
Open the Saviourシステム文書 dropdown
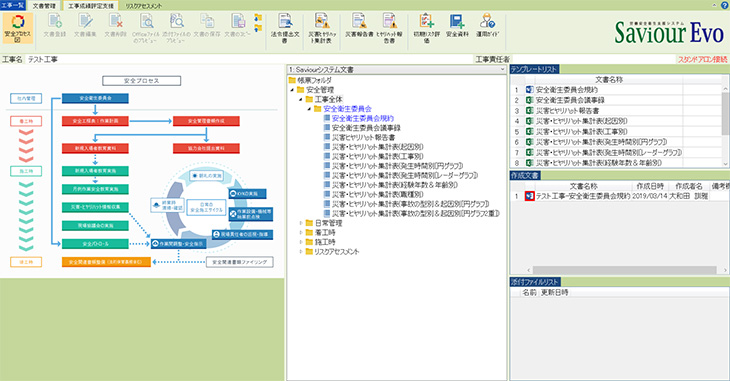pyautogui.click(x=396, y=69)
